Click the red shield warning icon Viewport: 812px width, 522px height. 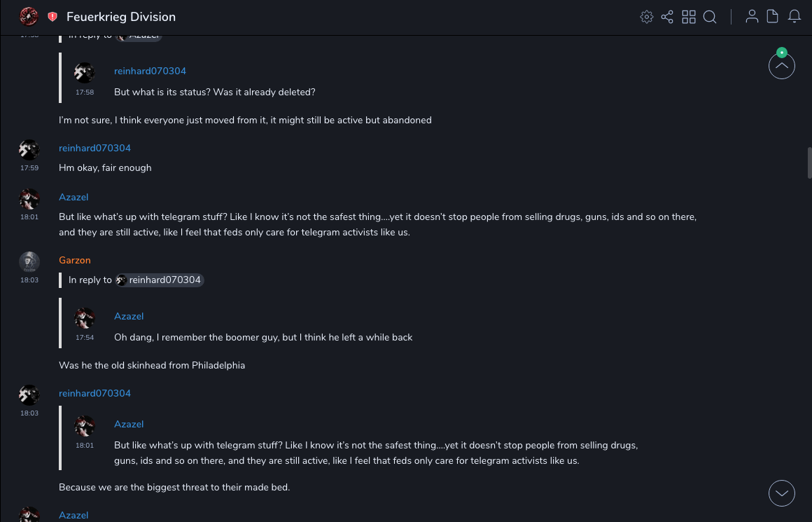(52, 17)
